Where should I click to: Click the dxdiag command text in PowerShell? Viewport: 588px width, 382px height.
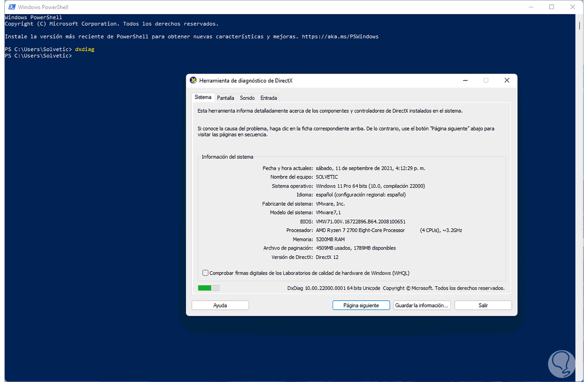[85, 49]
